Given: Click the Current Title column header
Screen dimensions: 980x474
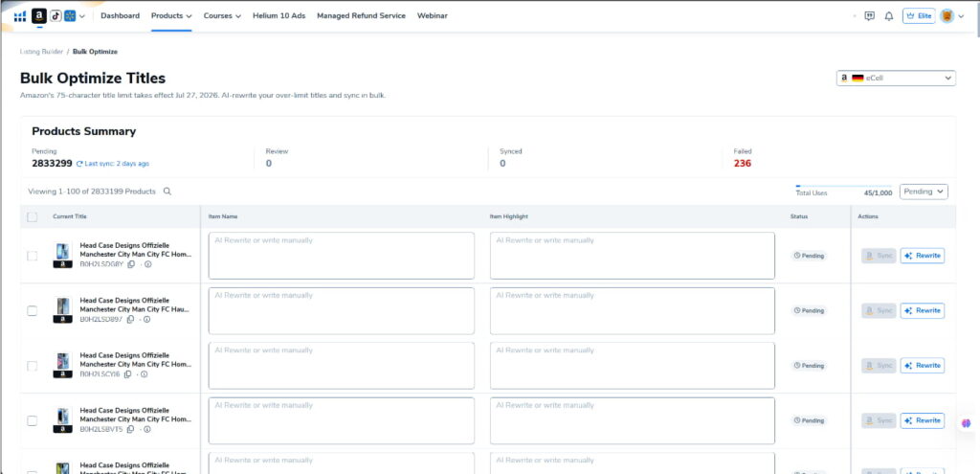Looking at the screenshot, I should 70,217.
